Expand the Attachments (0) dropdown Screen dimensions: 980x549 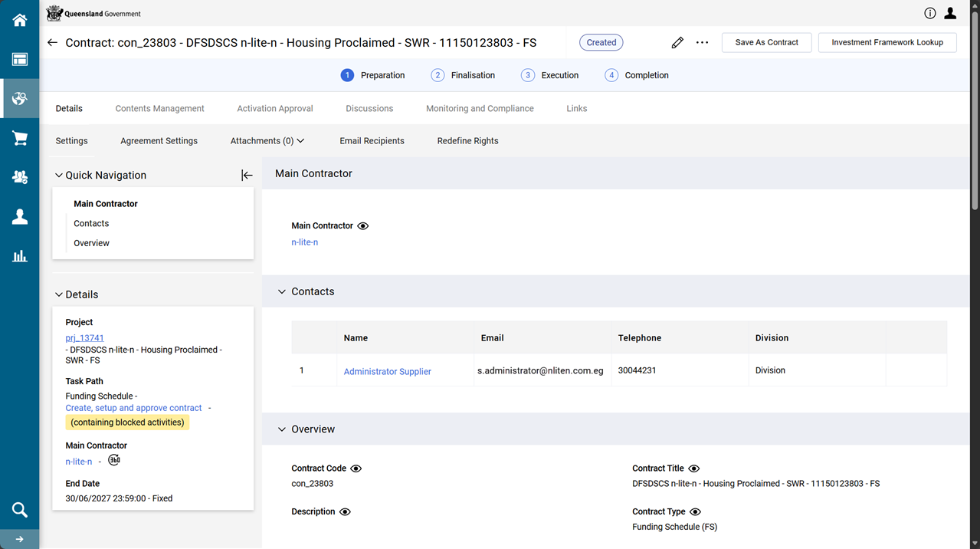tap(267, 141)
